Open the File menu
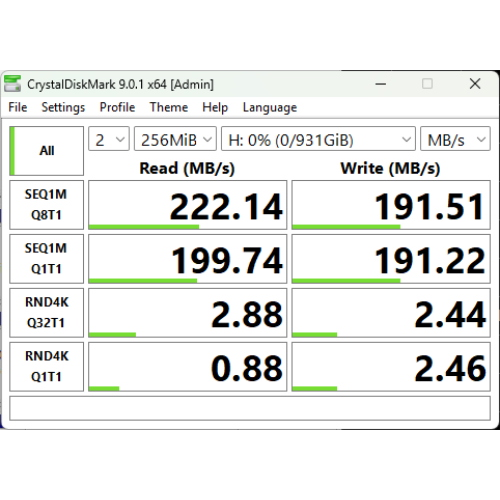 pyautogui.click(x=18, y=107)
